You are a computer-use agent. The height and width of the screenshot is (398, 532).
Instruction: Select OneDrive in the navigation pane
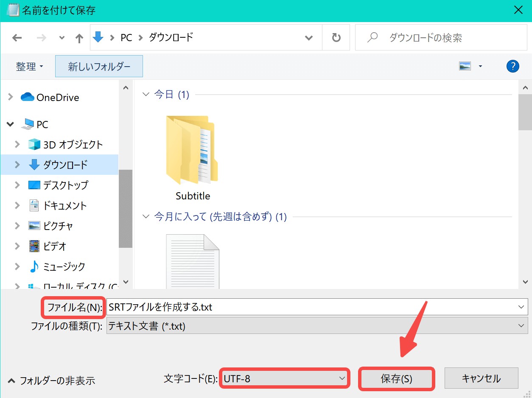[x=58, y=97]
